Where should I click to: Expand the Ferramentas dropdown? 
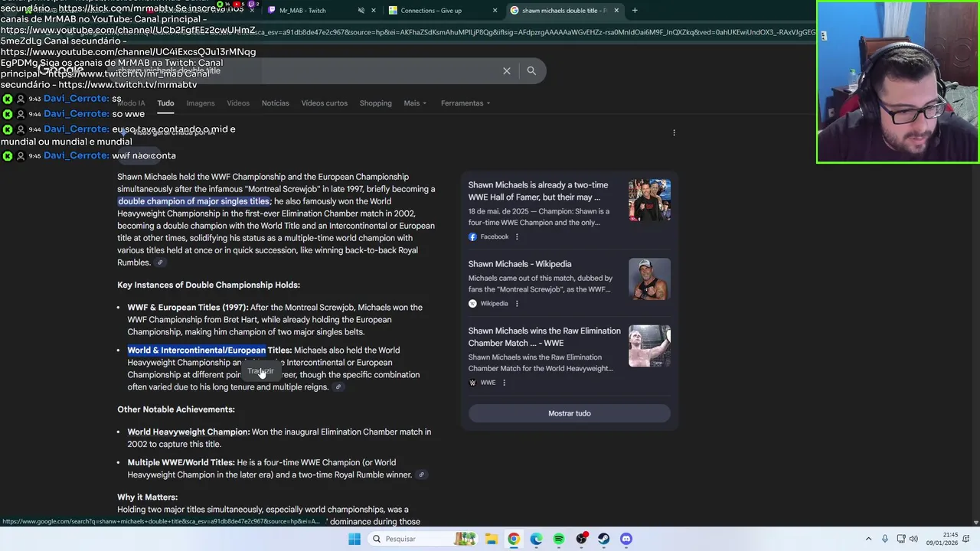(x=465, y=103)
